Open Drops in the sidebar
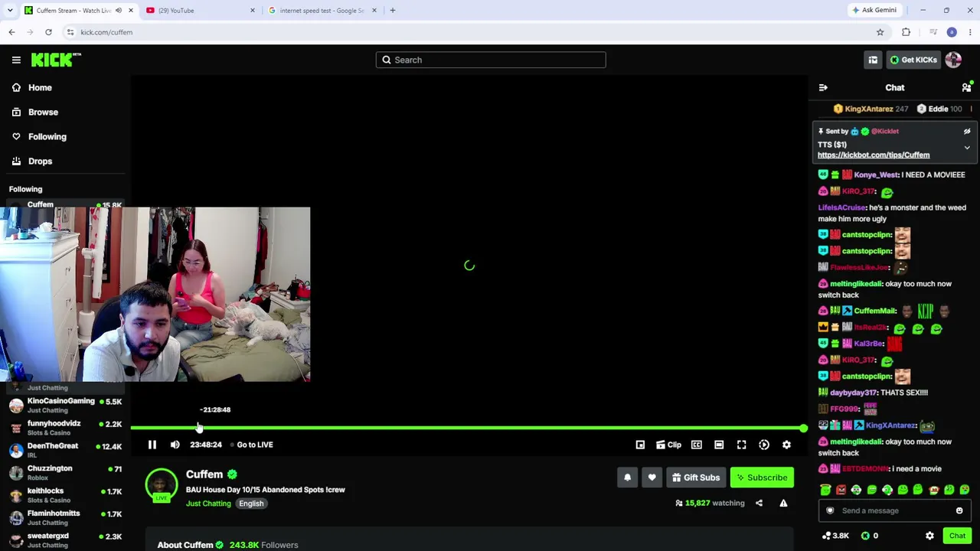Viewport: 980px width, 551px height. click(x=40, y=161)
